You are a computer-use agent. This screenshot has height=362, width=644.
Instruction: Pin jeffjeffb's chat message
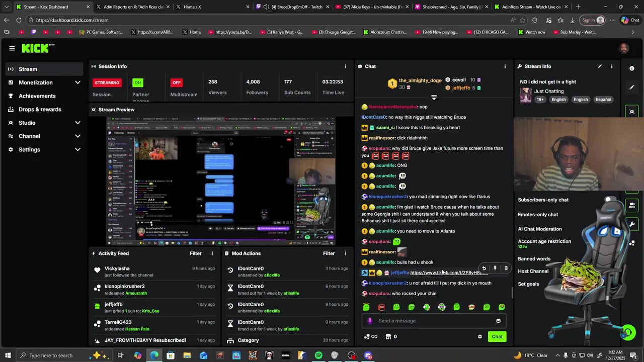point(495,268)
